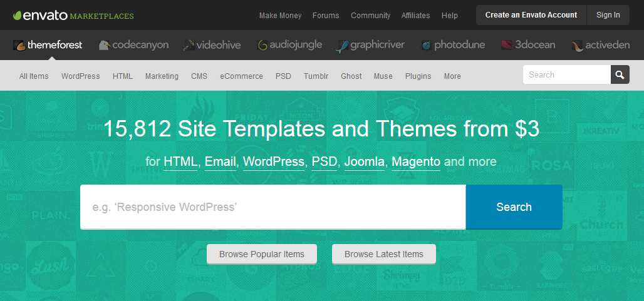The image size is (644, 301).
Task: Open the ThemeForest marketplace logo
Action: (48, 45)
